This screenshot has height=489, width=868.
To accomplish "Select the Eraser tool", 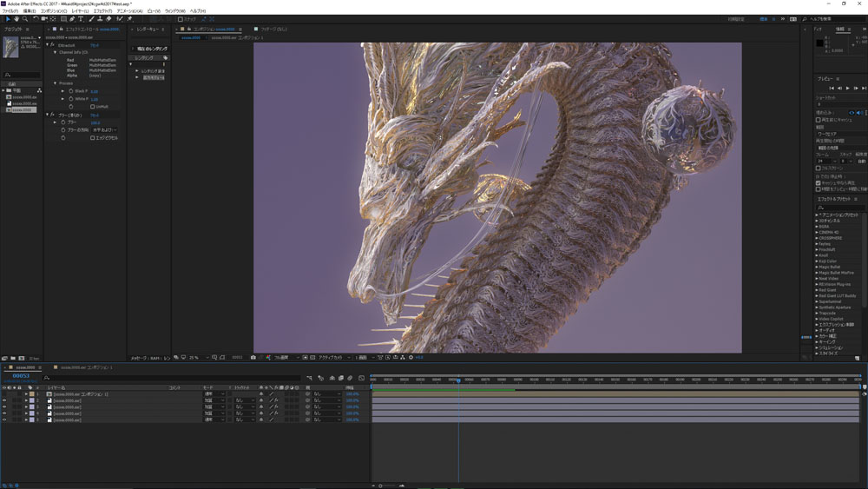I will (x=108, y=19).
